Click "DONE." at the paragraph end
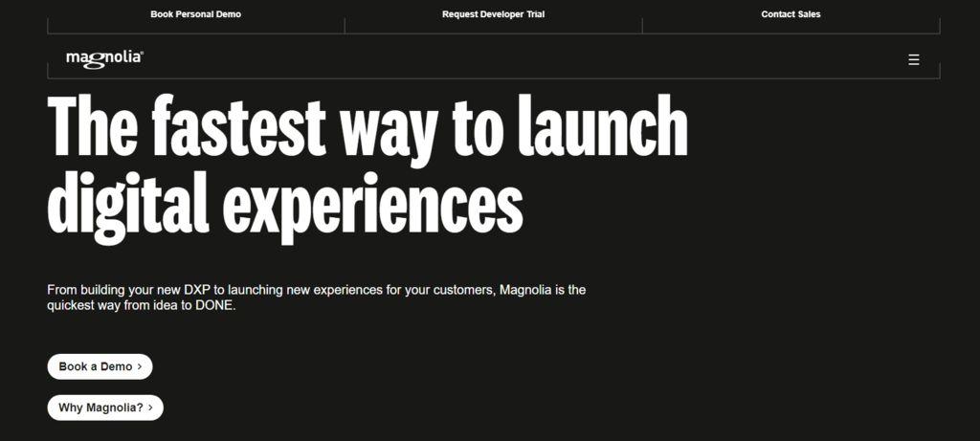The image size is (980, 441). tap(215, 306)
